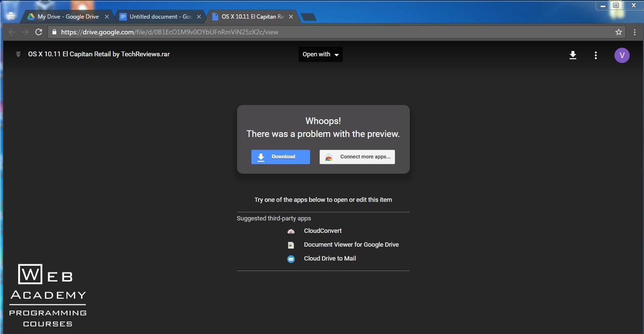This screenshot has width=644, height=334.
Task: Go forward using the browser forward arrow
Action: (25, 32)
